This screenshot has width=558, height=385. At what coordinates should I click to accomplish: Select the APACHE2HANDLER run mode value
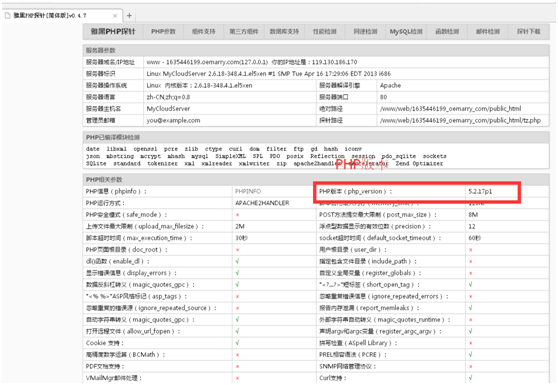pyautogui.click(x=262, y=203)
